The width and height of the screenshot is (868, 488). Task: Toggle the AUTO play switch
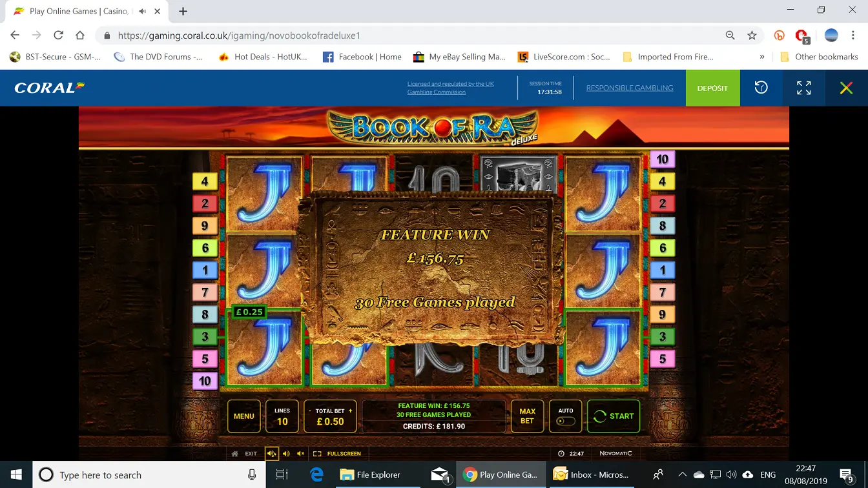(x=565, y=421)
